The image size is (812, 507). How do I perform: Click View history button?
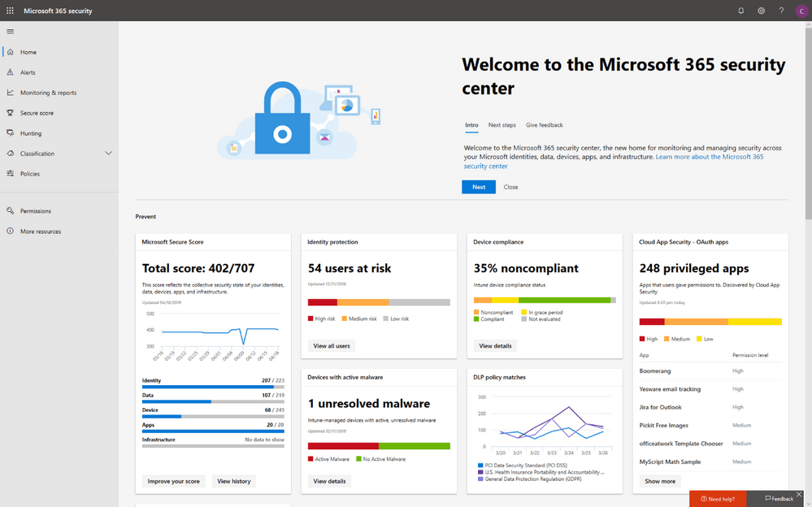(233, 481)
